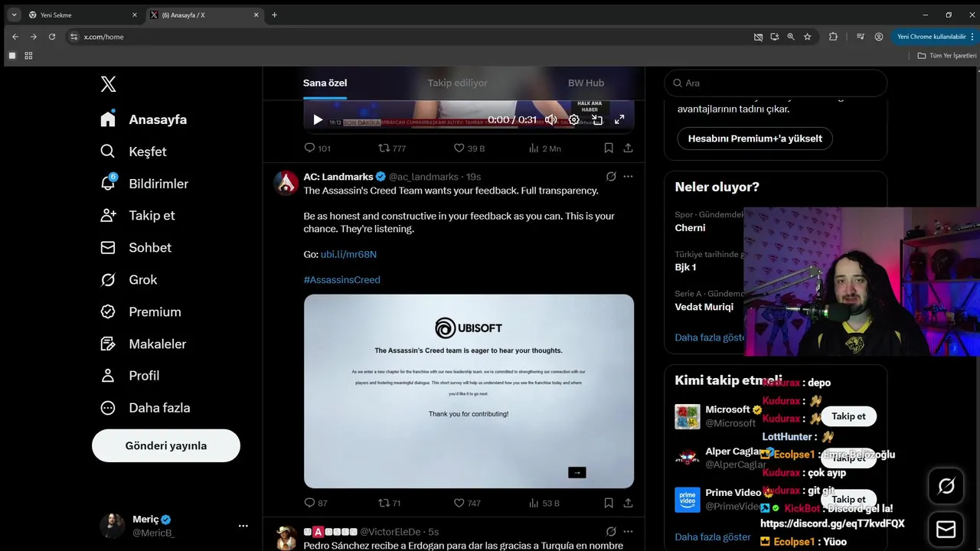Show more under Neler oluyor
The height and width of the screenshot is (551, 980).
coord(710,337)
